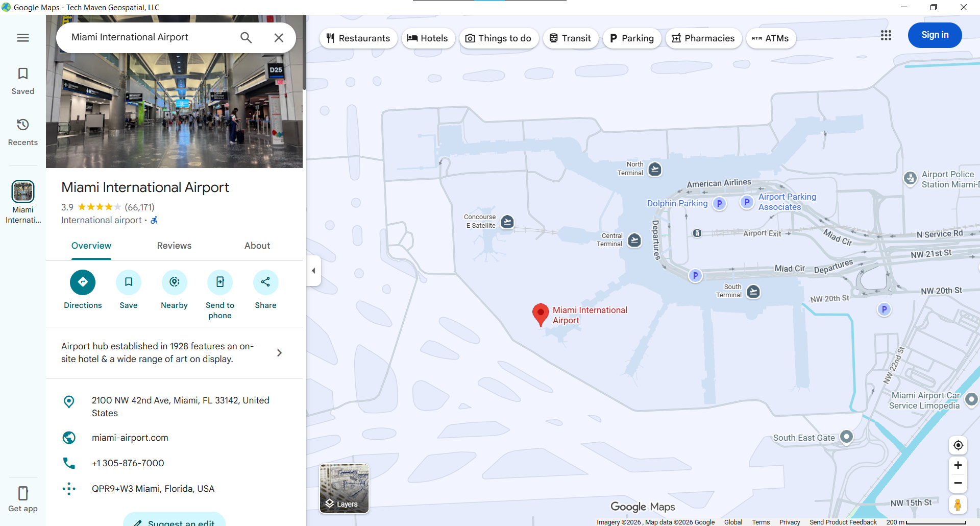Open Recents in sidebar

tap(23, 132)
